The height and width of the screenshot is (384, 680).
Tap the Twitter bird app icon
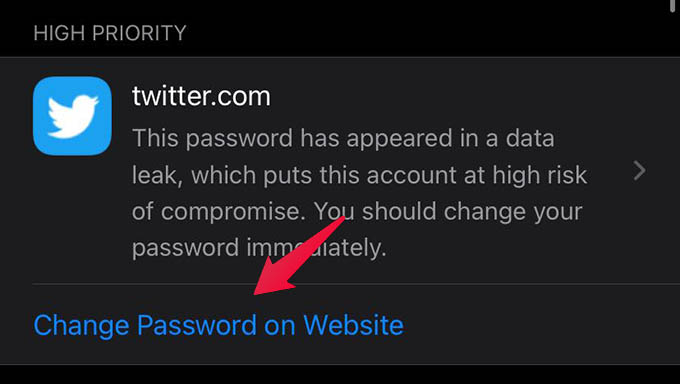click(x=72, y=116)
